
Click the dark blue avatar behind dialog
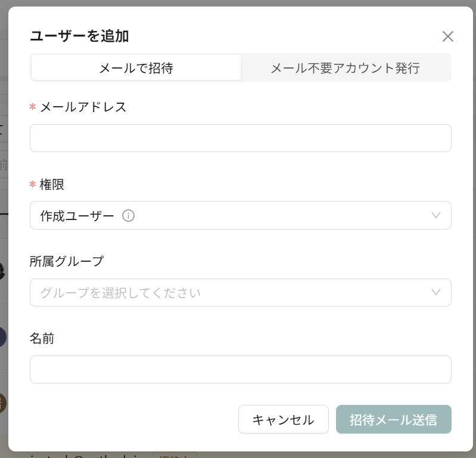(x=2, y=337)
